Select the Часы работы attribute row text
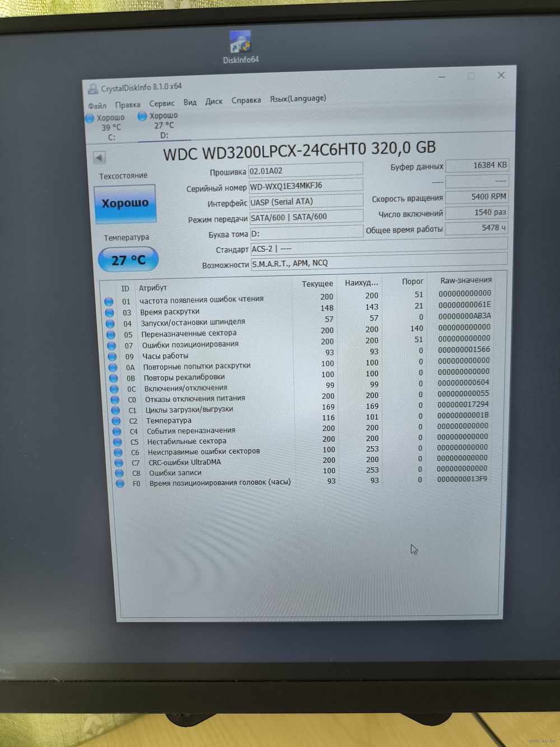This screenshot has width=560, height=747. 165,356
